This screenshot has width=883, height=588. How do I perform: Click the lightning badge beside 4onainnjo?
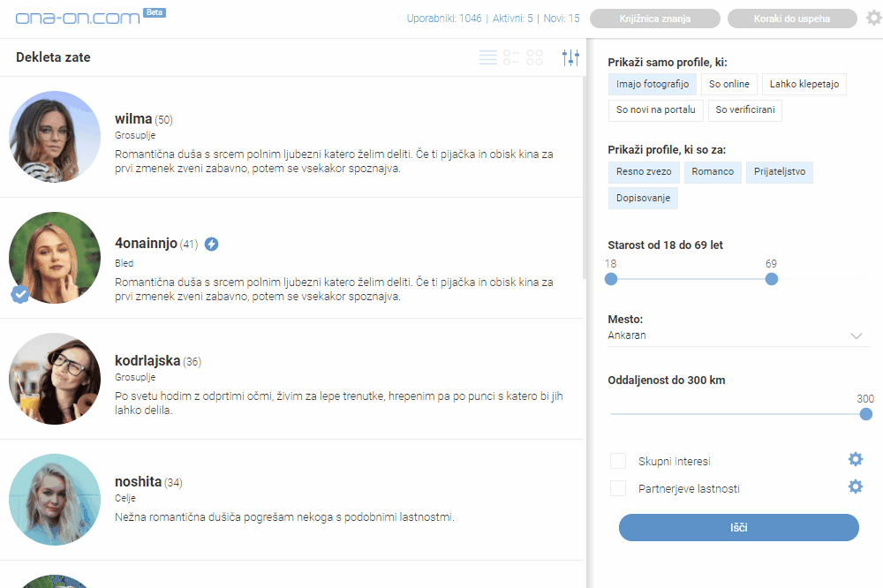[x=211, y=244]
